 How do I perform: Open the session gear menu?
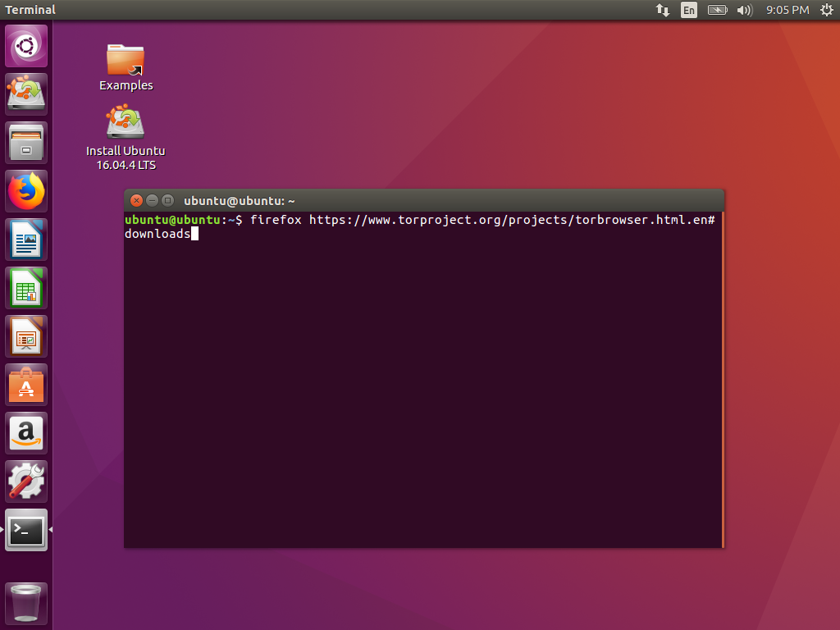click(827, 10)
